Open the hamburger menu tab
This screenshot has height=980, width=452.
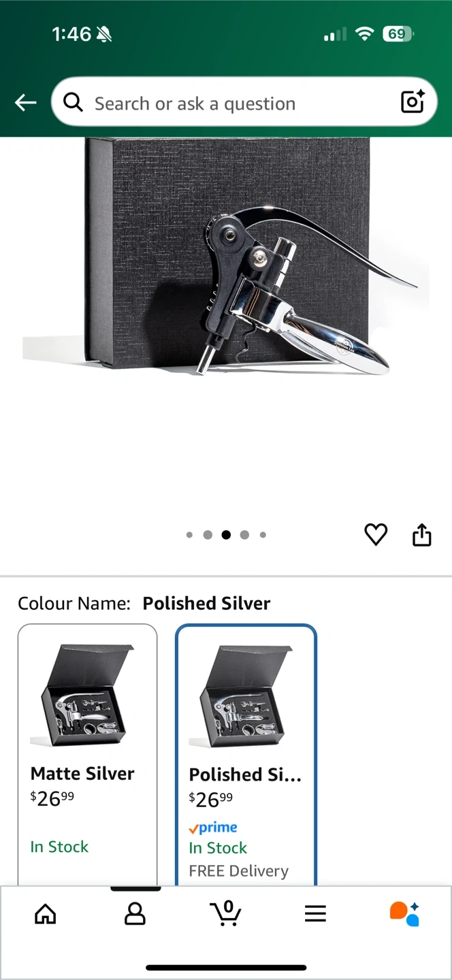pyautogui.click(x=315, y=913)
